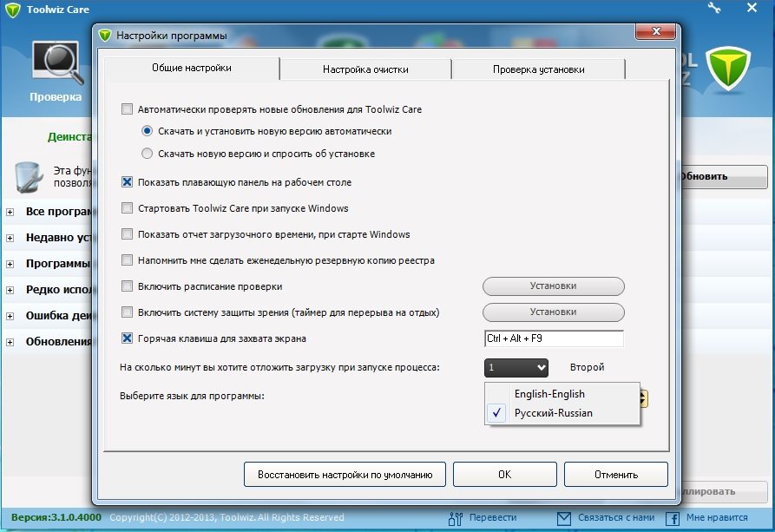775x532 pixels.
Task: Uncheck screen capture hotkey checkbox
Action: pyautogui.click(x=127, y=338)
